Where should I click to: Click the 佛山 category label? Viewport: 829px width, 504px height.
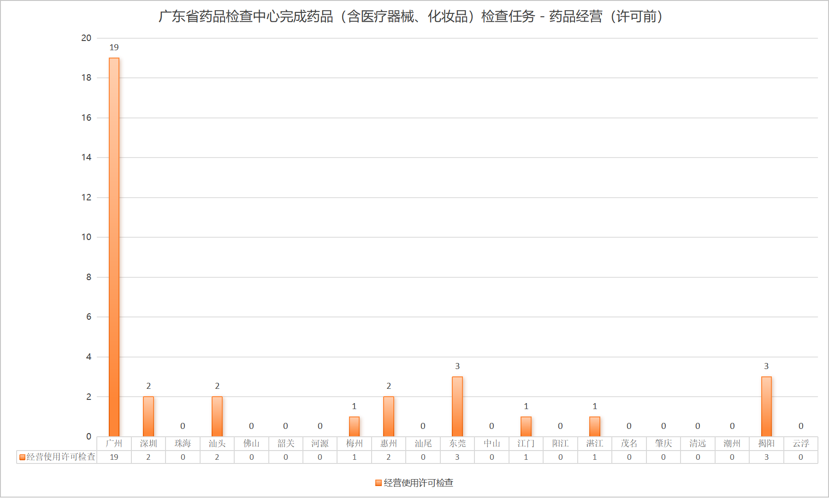coord(251,443)
